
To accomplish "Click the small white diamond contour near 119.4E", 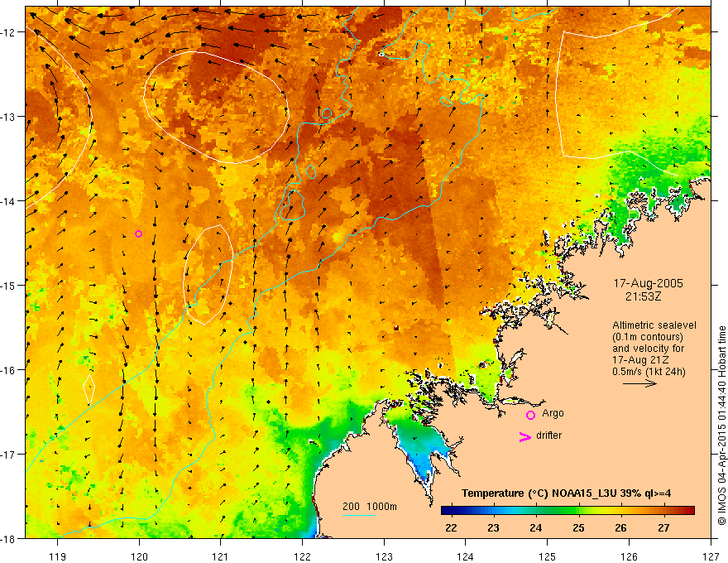I will (89, 389).
